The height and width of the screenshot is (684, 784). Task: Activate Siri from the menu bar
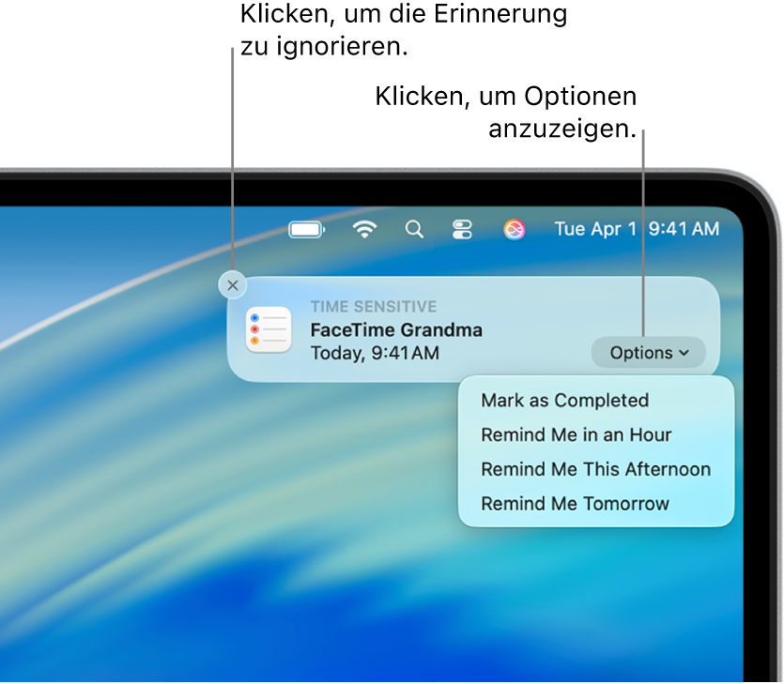(514, 230)
